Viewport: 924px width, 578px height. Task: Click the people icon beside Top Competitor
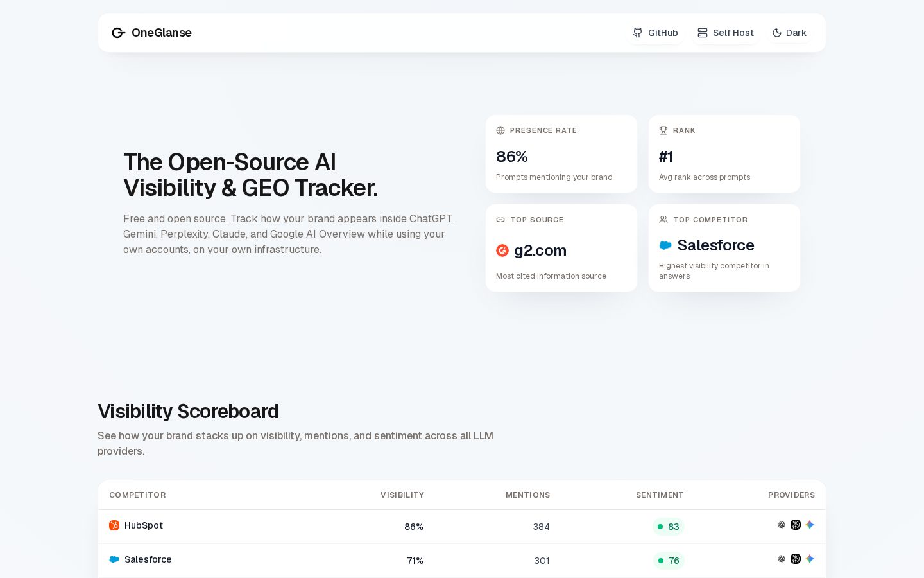point(663,220)
